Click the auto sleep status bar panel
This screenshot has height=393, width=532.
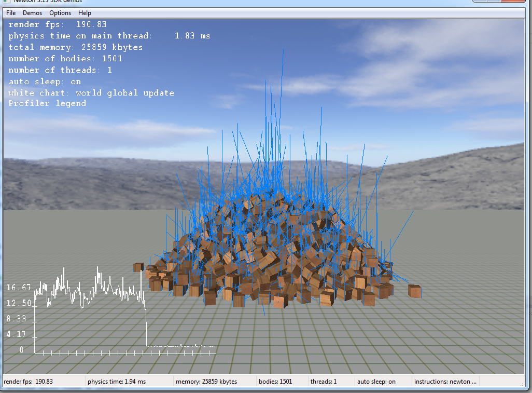pos(376,382)
